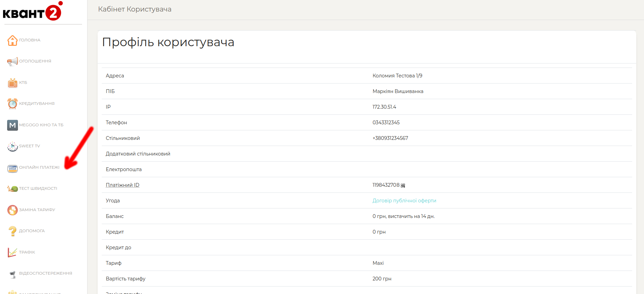Click the question mark Допомога icon

[x=13, y=231]
